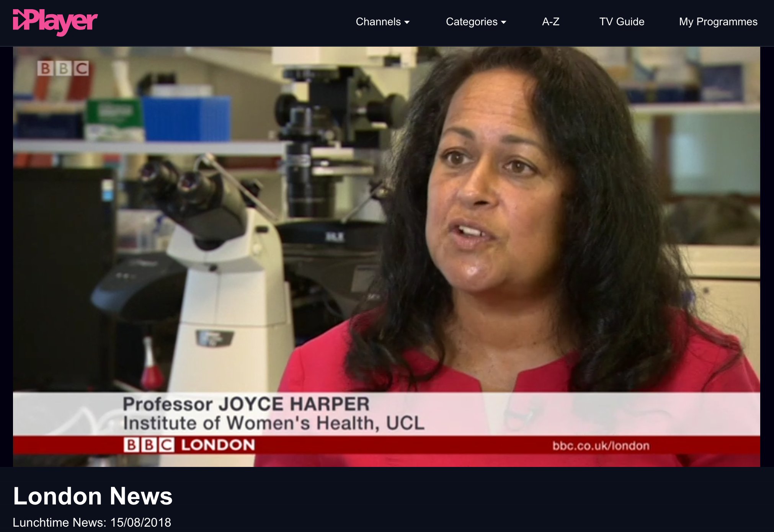Open the Channels menu
774x532 pixels.
point(378,22)
